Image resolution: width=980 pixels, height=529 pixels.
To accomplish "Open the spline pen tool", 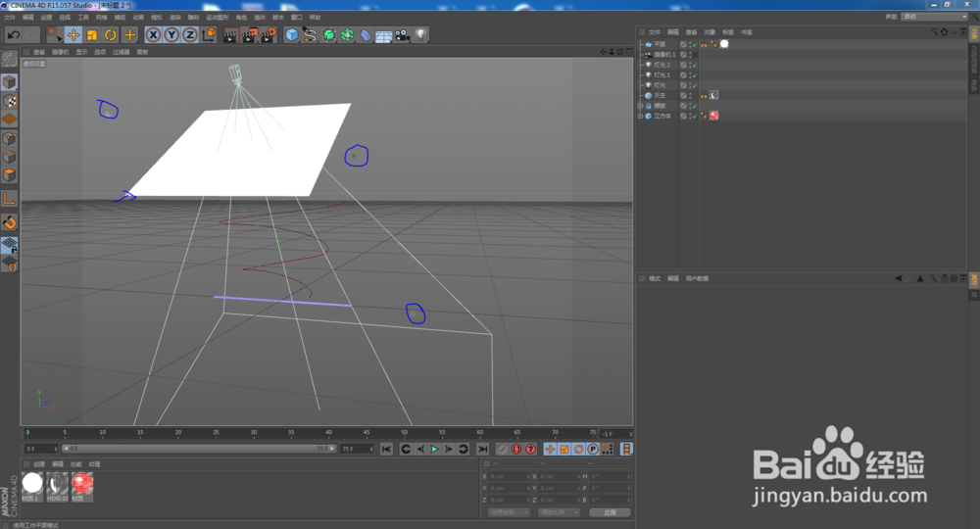I will point(310,35).
